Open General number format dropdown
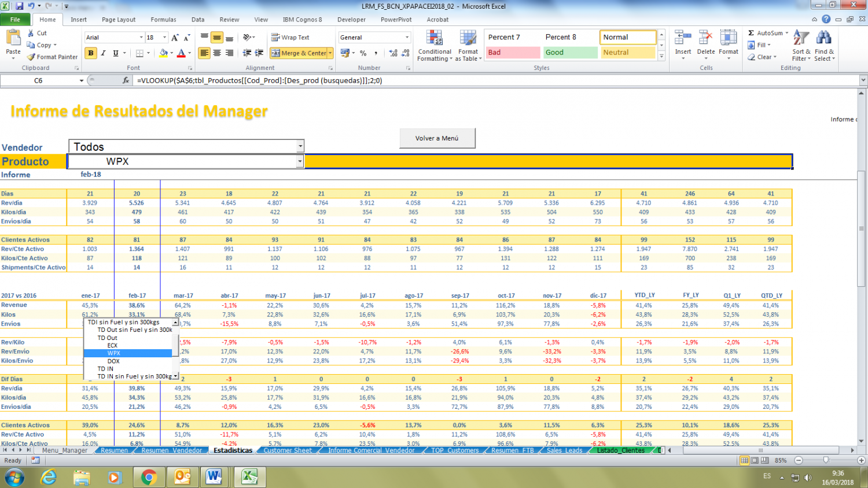Image resolution: width=868 pixels, height=488 pixels. coord(407,38)
